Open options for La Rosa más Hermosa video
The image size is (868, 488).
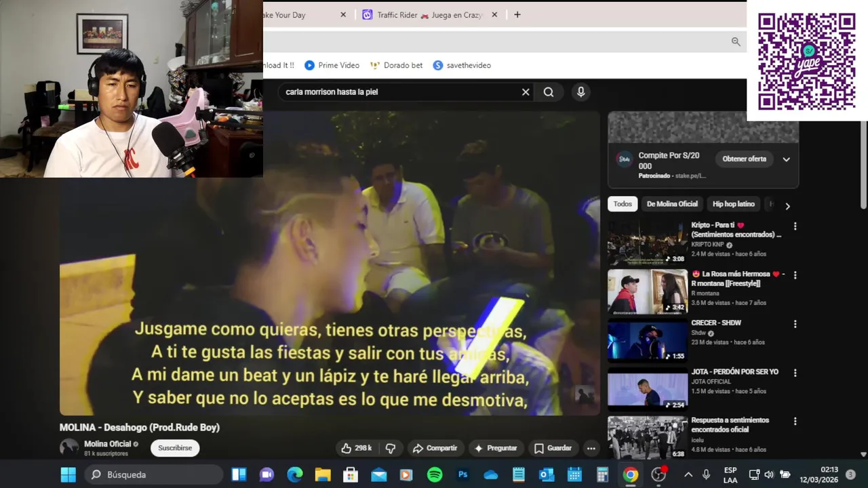(x=795, y=275)
